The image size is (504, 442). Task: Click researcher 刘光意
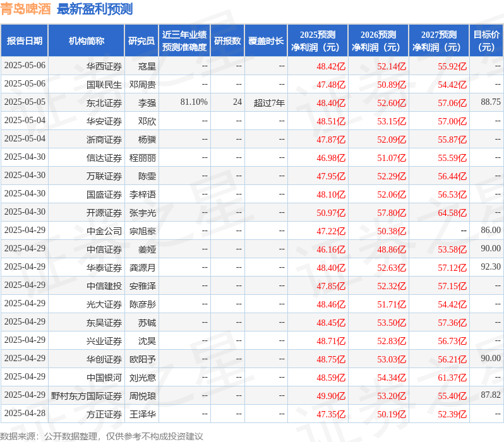pos(143,378)
